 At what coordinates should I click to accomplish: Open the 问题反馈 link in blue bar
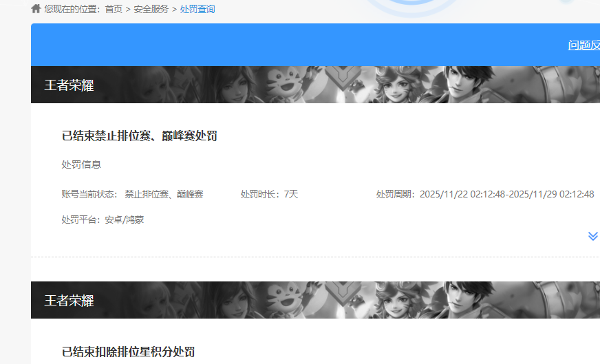(x=584, y=45)
